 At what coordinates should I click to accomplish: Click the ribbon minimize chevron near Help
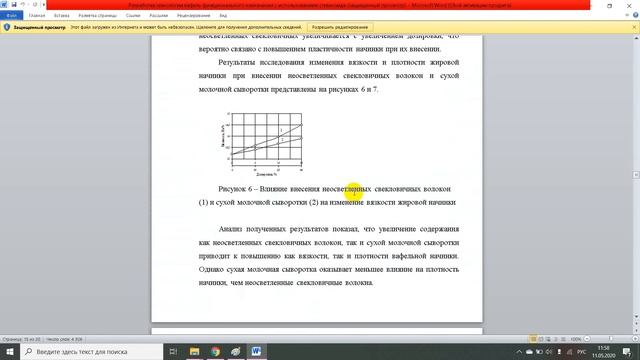[627, 15]
